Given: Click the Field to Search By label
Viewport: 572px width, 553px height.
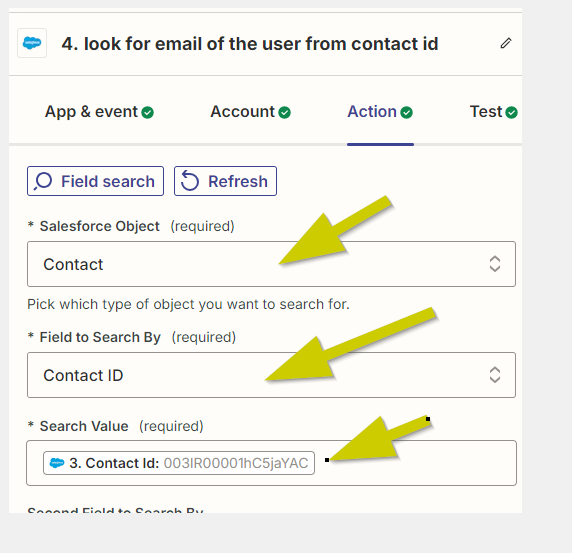Looking at the screenshot, I should coord(100,337).
